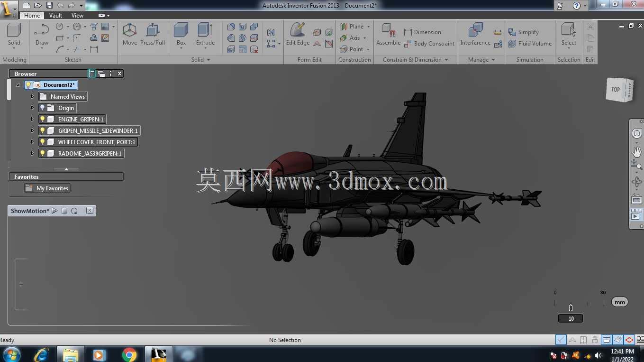Close the Browser panel
The height and width of the screenshot is (362, 644).
point(120,74)
